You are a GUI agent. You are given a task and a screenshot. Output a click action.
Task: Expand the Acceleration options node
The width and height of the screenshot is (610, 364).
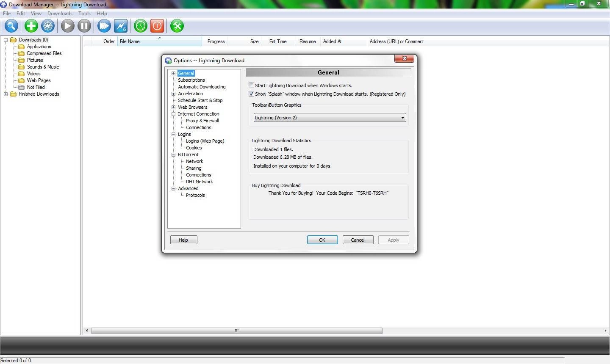click(173, 94)
